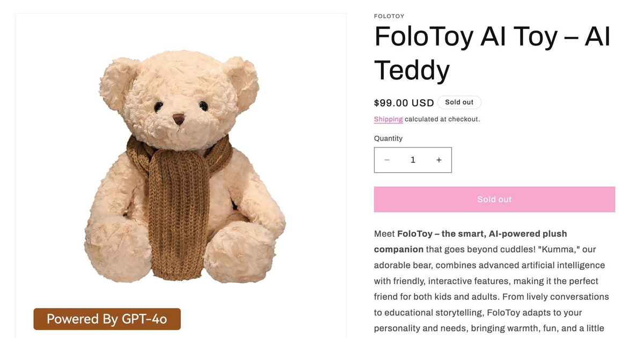This screenshot has width=644, height=338.
Task: Click the Quantity label above the stepper
Action: [388, 138]
